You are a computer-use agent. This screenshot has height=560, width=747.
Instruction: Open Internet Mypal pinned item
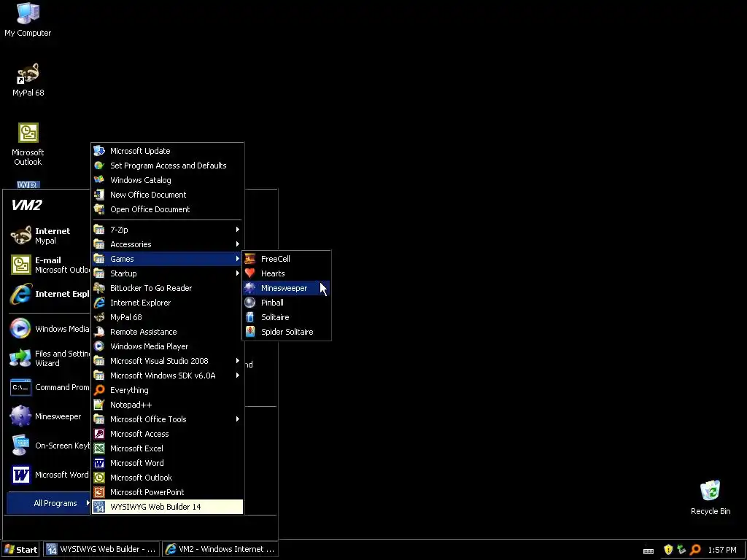click(x=49, y=236)
